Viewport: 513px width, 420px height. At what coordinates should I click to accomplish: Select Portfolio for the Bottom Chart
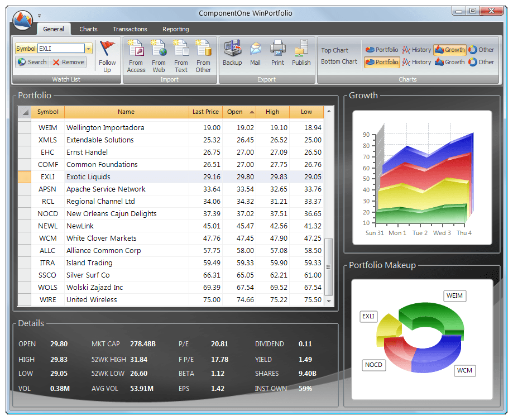(x=382, y=62)
